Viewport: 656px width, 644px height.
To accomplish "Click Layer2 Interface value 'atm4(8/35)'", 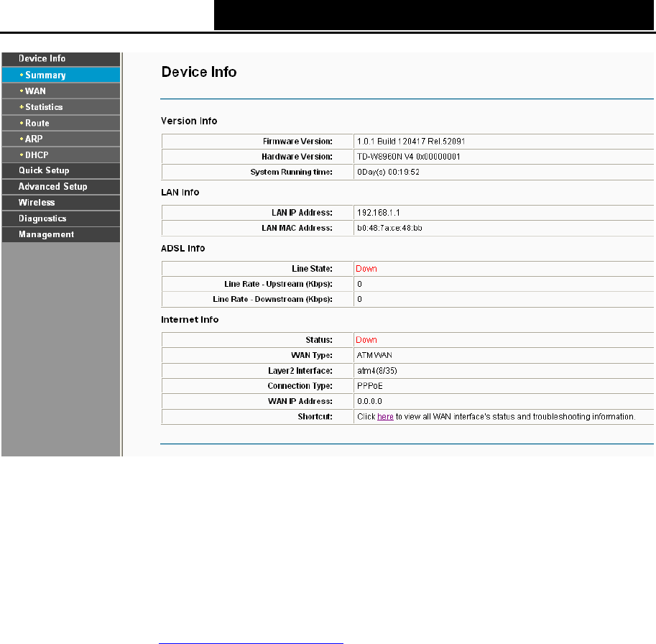I will tap(377, 371).
